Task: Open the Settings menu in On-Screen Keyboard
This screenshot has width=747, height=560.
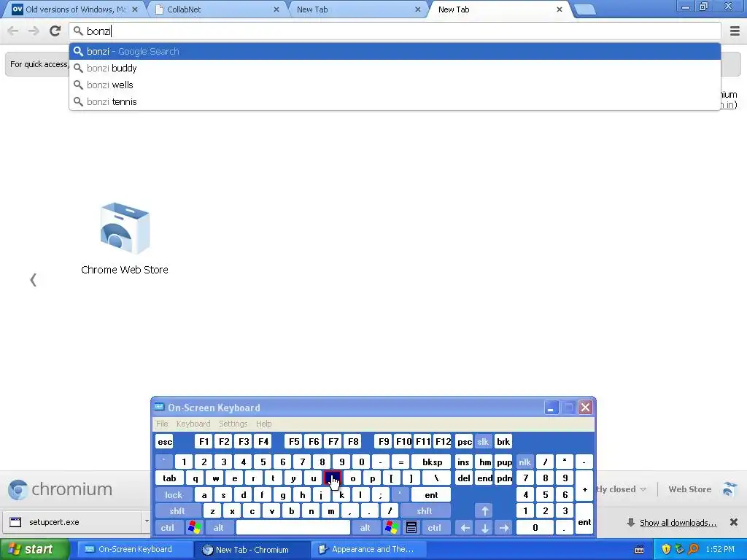Action: (233, 424)
